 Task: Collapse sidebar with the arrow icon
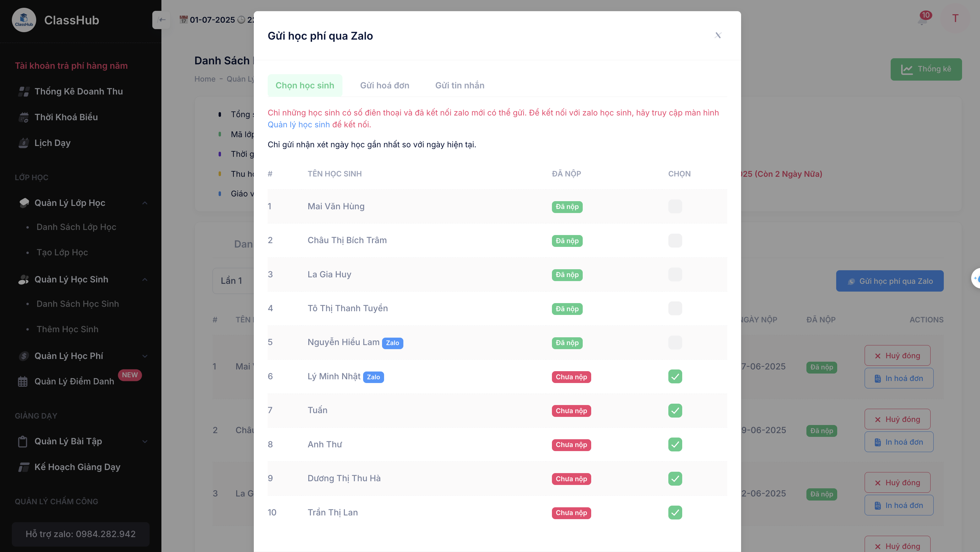pyautogui.click(x=161, y=20)
